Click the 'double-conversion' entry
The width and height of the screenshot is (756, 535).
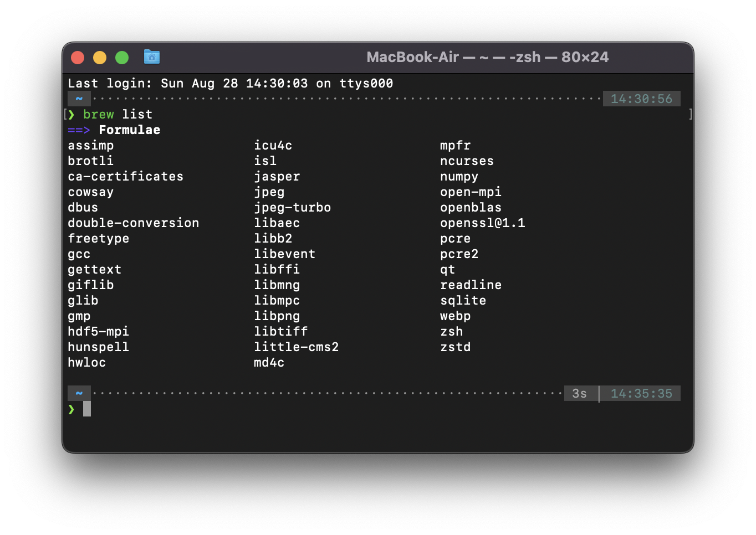[133, 223]
